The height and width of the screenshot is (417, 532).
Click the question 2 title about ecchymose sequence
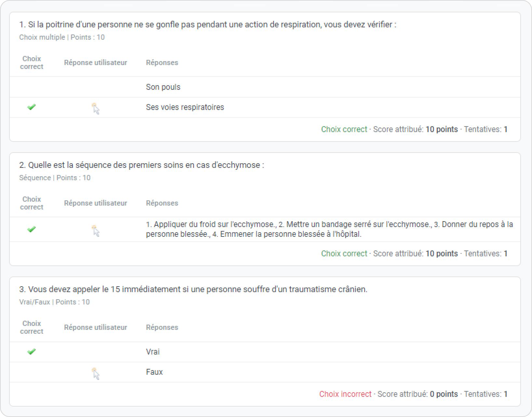(141, 165)
